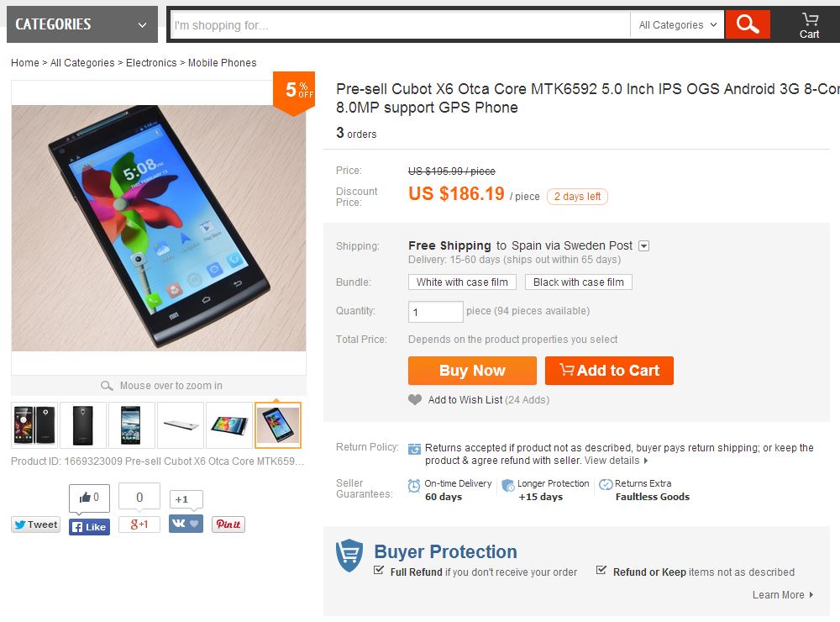The width and height of the screenshot is (840, 622).
Task: Expand the CATEGORIES menu
Action: (x=81, y=24)
